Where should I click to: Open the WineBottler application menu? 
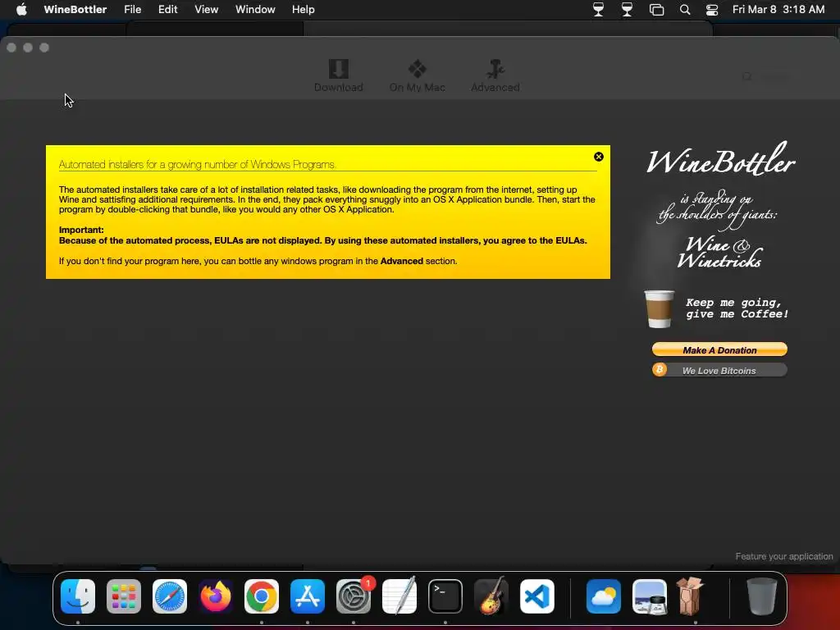(x=75, y=10)
